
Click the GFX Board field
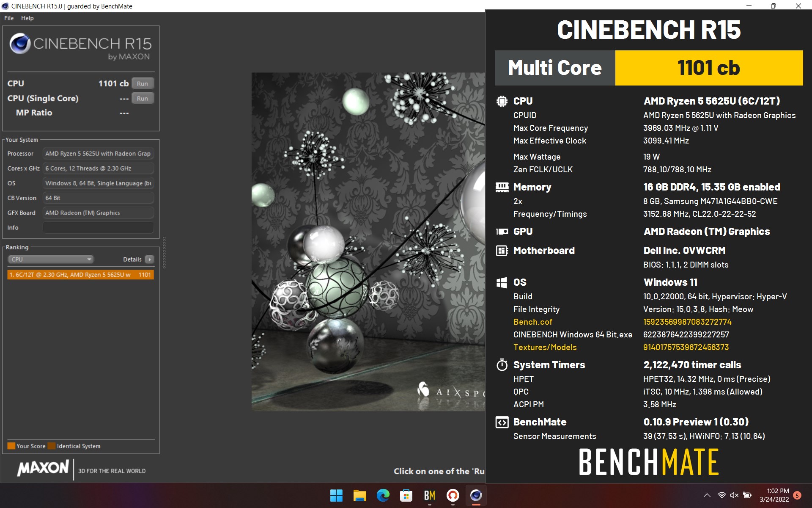(98, 213)
